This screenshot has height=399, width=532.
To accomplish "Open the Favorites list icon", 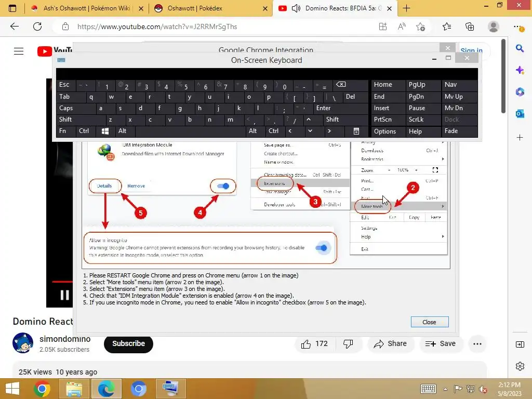I will (447, 26).
